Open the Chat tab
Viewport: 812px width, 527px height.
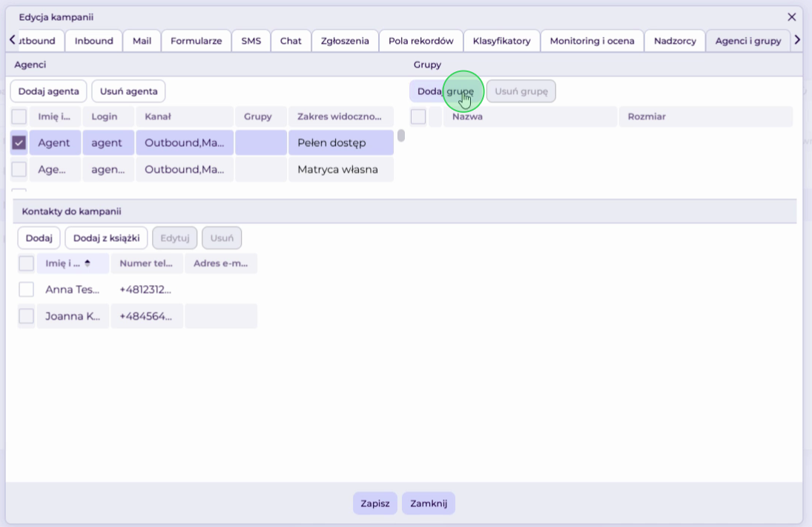[291, 41]
